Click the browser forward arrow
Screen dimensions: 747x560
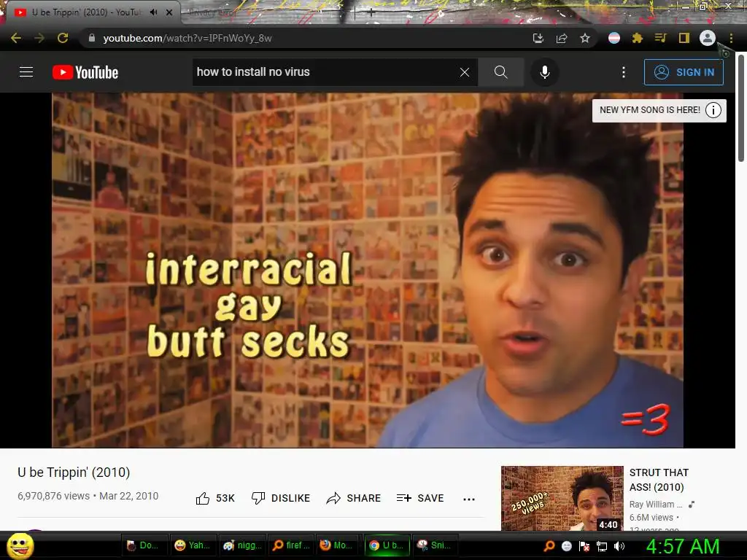click(39, 38)
